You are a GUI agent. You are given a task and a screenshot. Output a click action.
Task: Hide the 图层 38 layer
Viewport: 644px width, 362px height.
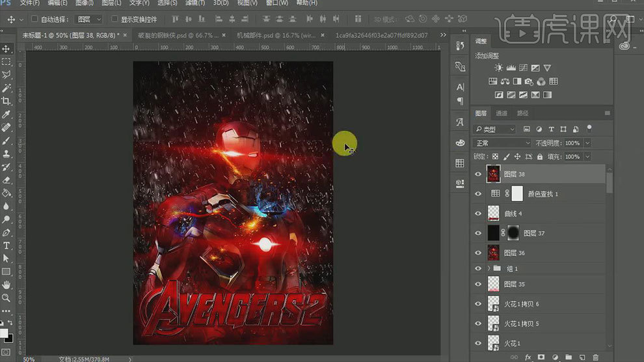479,174
